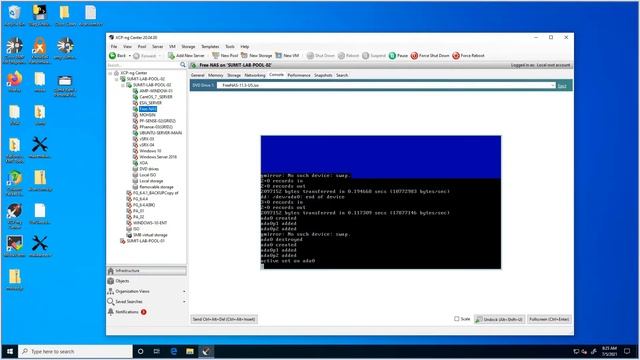
Task: Click the XCP-ng Center root icon in tree
Action: pos(116,73)
